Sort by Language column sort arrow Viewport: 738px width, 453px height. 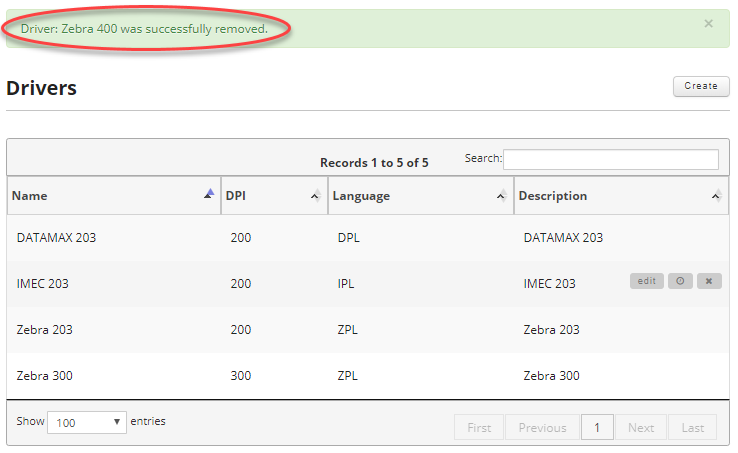coord(502,195)
